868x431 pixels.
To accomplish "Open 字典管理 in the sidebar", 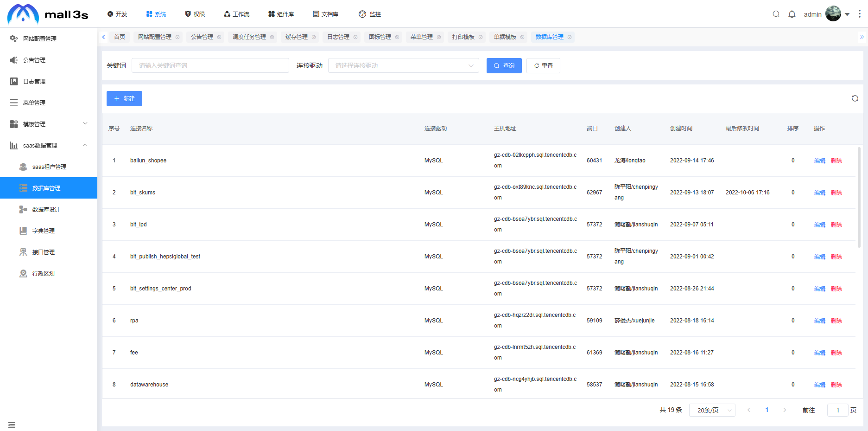I will [x=49, y=231].
